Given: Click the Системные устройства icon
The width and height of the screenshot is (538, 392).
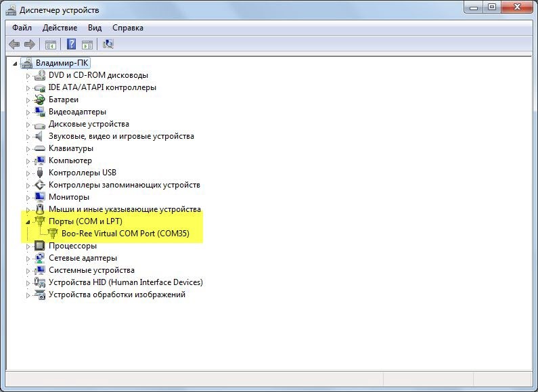Looking at the screenshot, I should 40,270.
